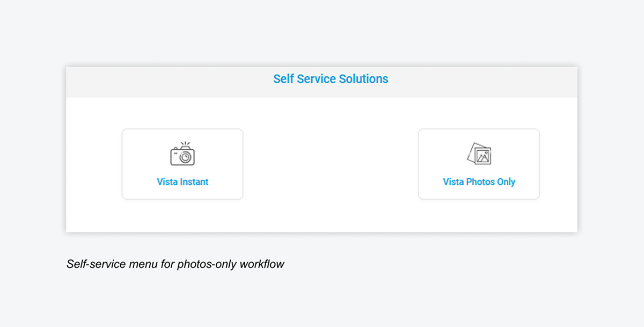644x327 pixels.
Task: Click the italic caption below the panel
Action: (x=175, y=264)
